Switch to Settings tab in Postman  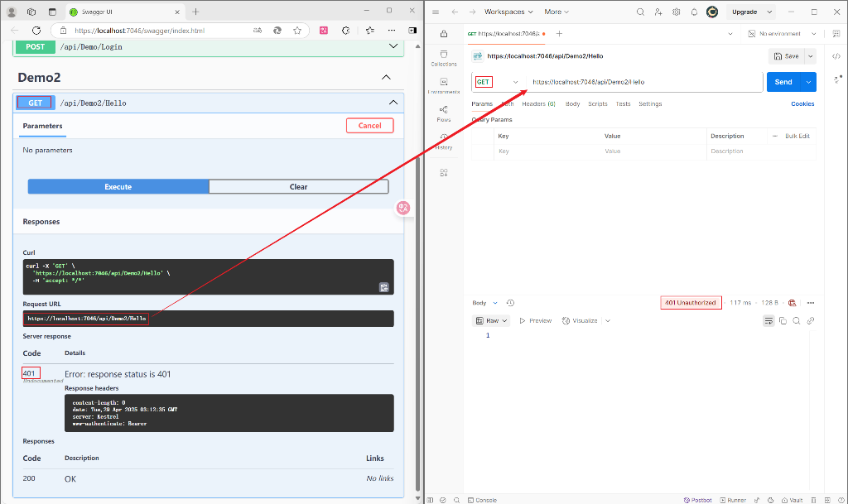click(650, 103)
